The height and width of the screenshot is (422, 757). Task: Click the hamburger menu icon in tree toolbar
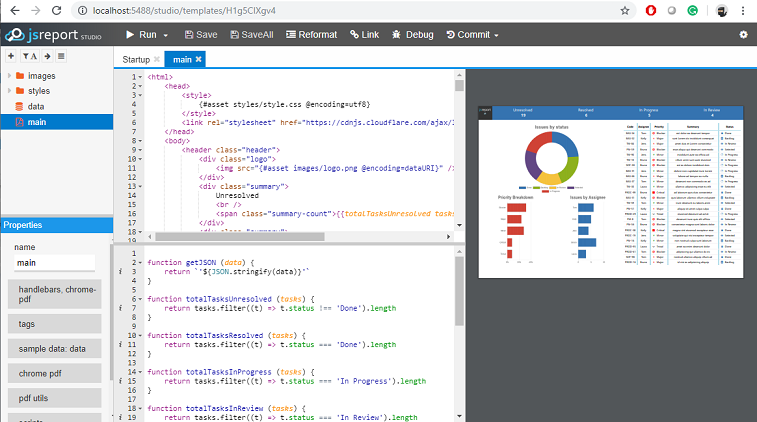(x=61, y=57)
